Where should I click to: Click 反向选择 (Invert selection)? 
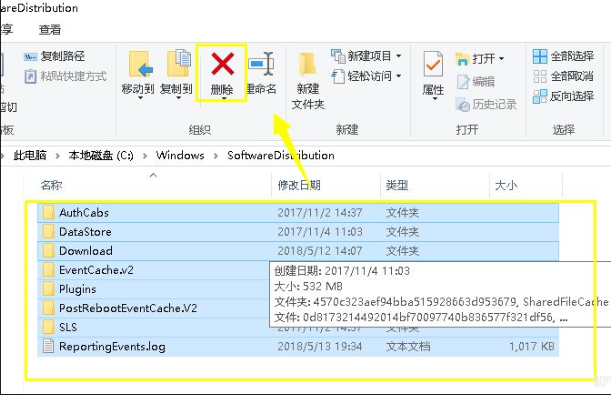[x=563, y=96]
